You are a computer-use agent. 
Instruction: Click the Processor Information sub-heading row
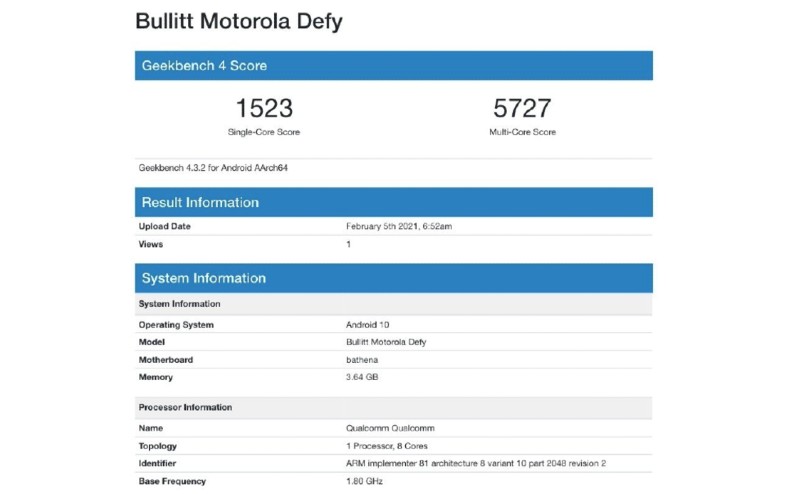pos(393,407)
